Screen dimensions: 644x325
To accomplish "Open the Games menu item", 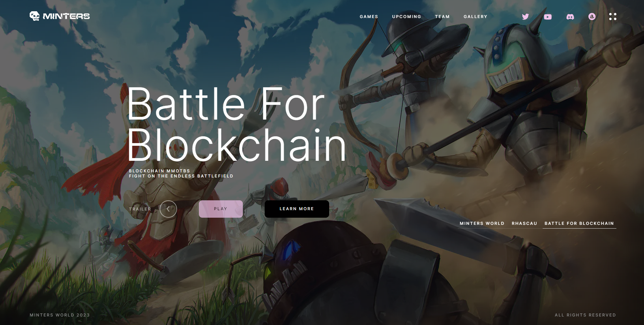I will (369, 16).
